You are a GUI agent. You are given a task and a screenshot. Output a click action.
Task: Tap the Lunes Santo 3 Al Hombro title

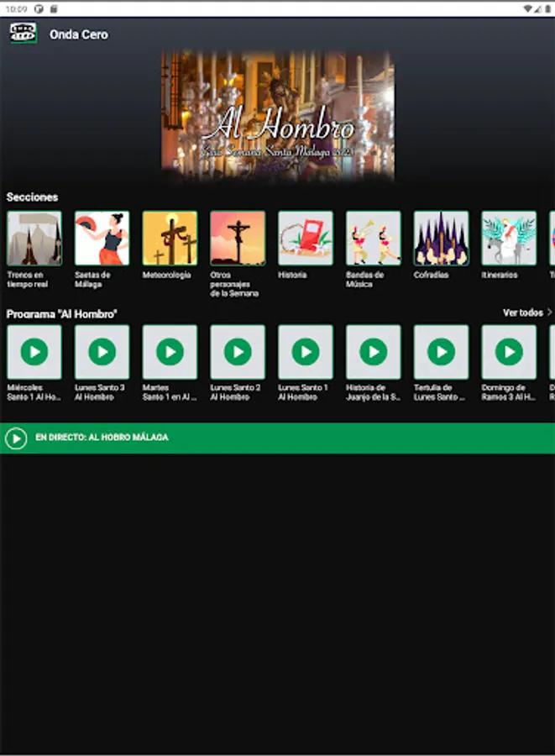tap(100, 392)
